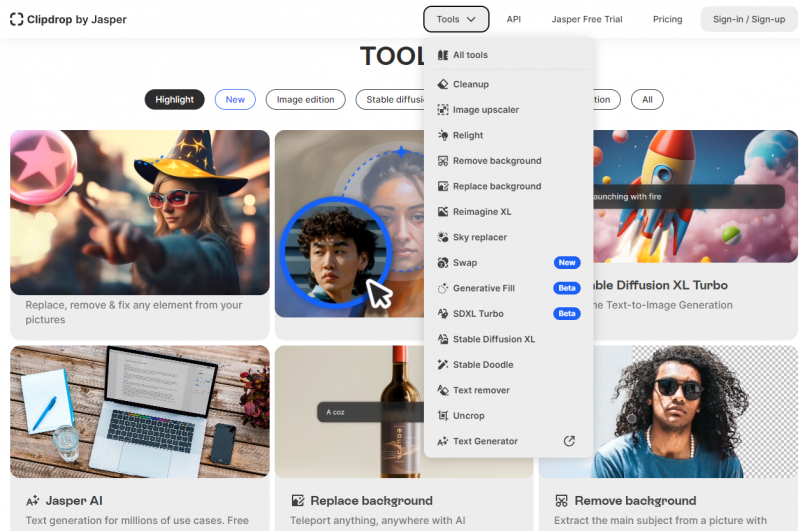Screen dimensions: 800x531
Task: Select the All filter pill
Action: click(x=647, y=99)
